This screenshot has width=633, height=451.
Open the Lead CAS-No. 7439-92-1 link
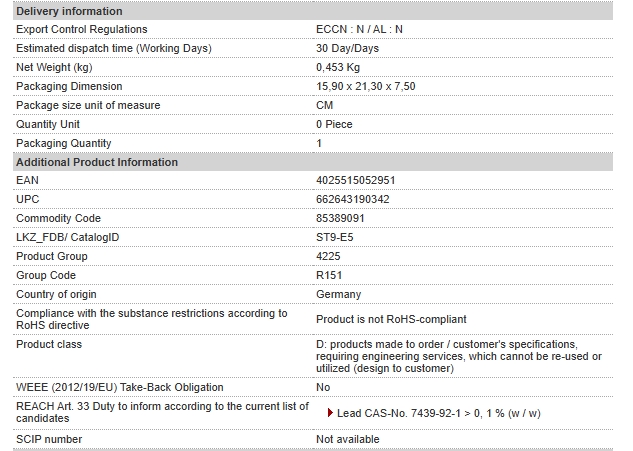click(438, 413)
